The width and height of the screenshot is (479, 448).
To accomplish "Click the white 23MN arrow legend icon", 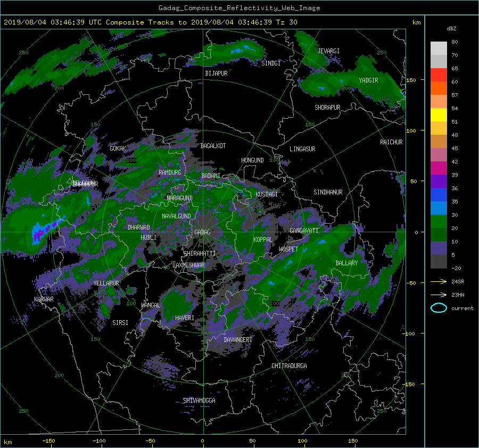I will (439, 295).
